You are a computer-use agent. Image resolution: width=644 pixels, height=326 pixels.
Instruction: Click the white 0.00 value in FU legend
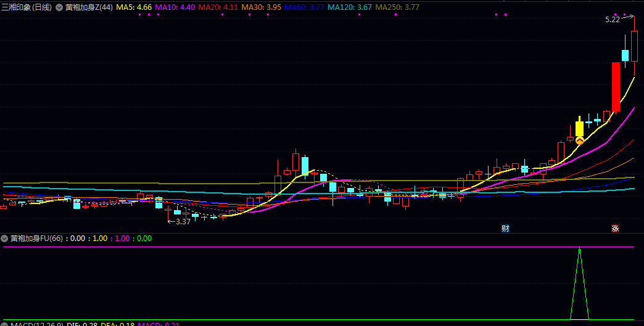(78, 238)
